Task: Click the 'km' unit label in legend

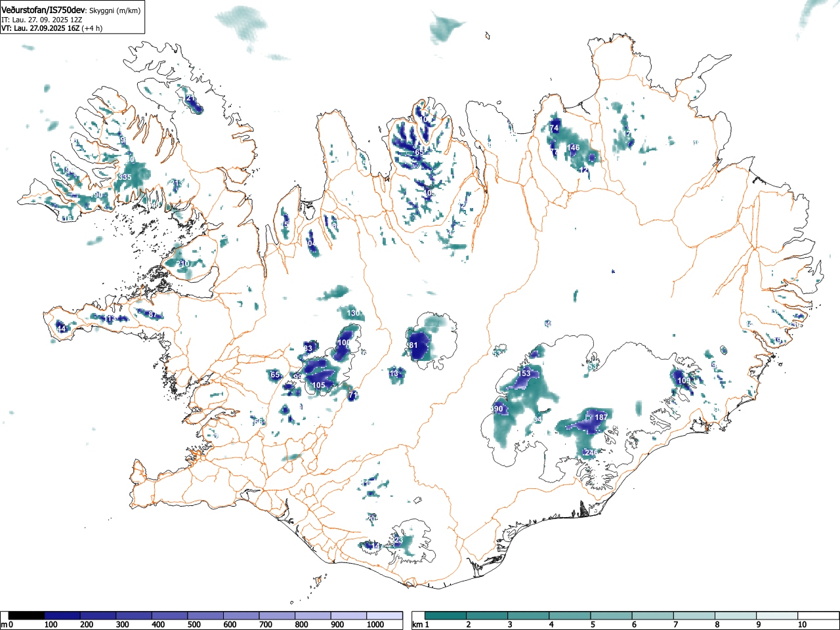Action: [417, 625]
